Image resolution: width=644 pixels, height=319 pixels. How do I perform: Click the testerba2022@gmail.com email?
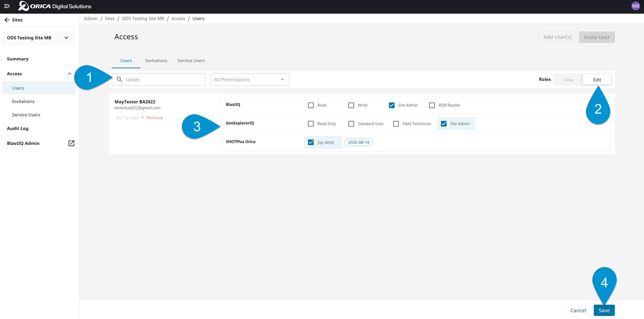point(138,108)
